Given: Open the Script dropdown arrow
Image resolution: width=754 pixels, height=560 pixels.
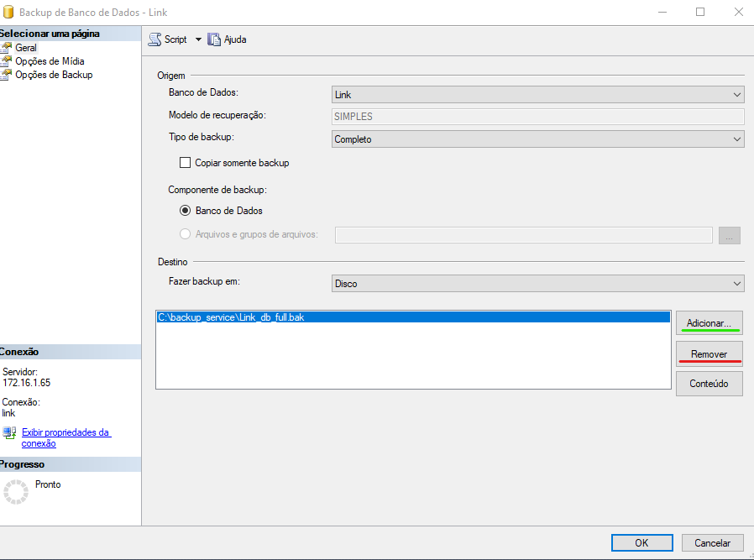Looking at the screenshot, I should pyautogui.click(x=199, y=39).
